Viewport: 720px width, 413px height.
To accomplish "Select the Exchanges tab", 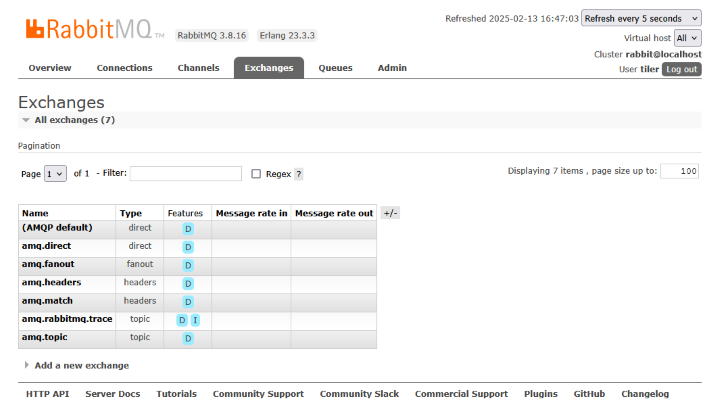I will (269, 68).
